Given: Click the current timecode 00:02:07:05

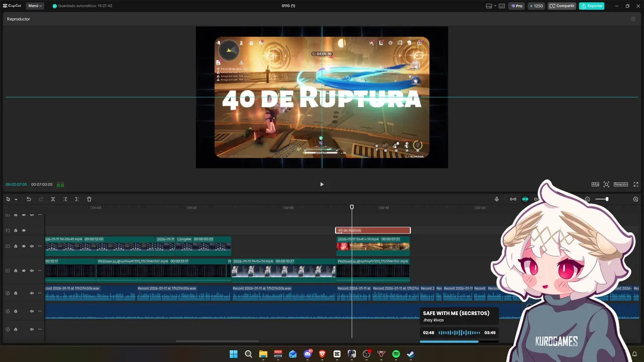Looking at the screenshot, I should [x=16, y=185].
